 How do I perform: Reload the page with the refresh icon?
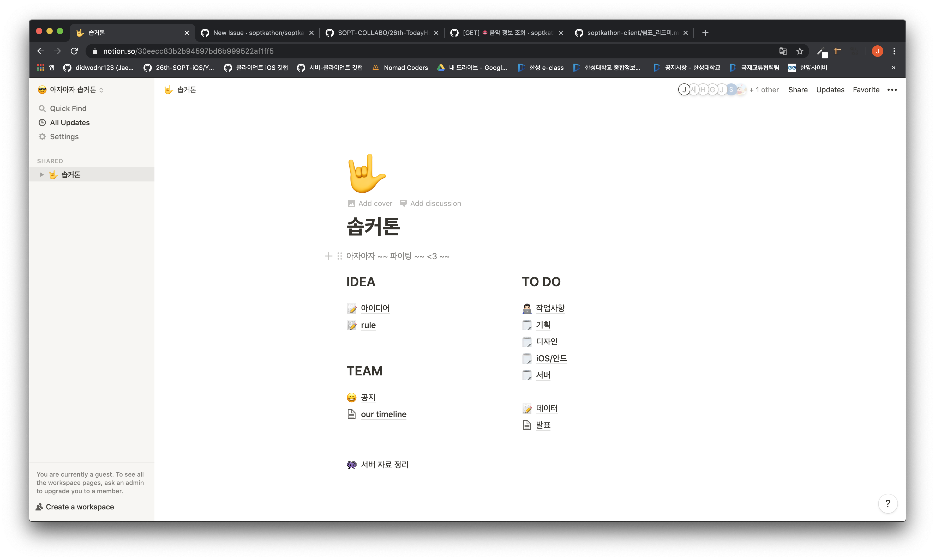[74, 51]
